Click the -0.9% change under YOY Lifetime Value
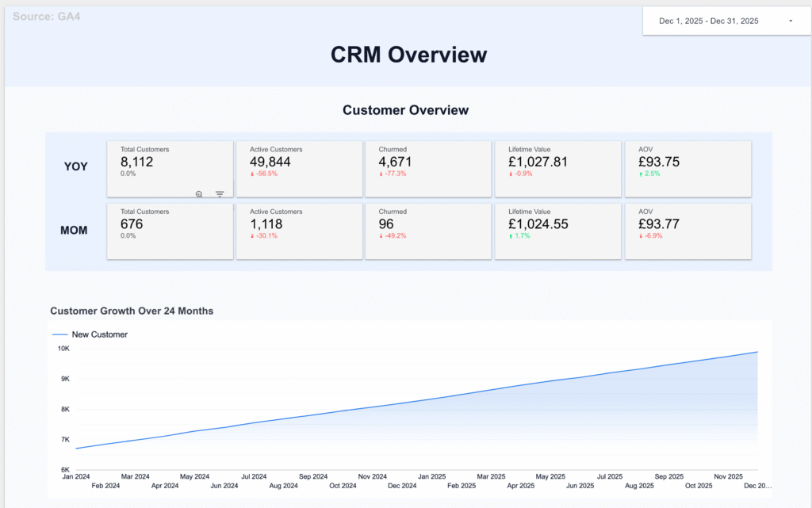The height and width of the screenshot is (508, 812). click(520, 174)
